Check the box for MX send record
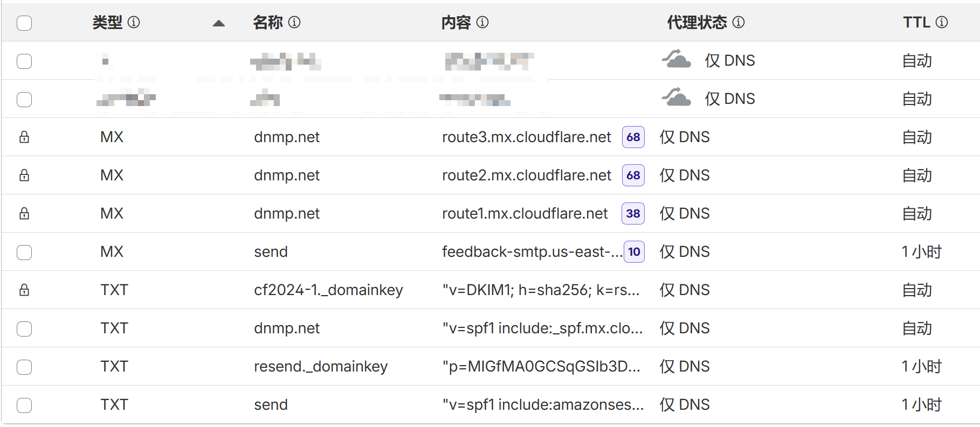The height and width of the screenshot is (427, 980). (24, 252)
